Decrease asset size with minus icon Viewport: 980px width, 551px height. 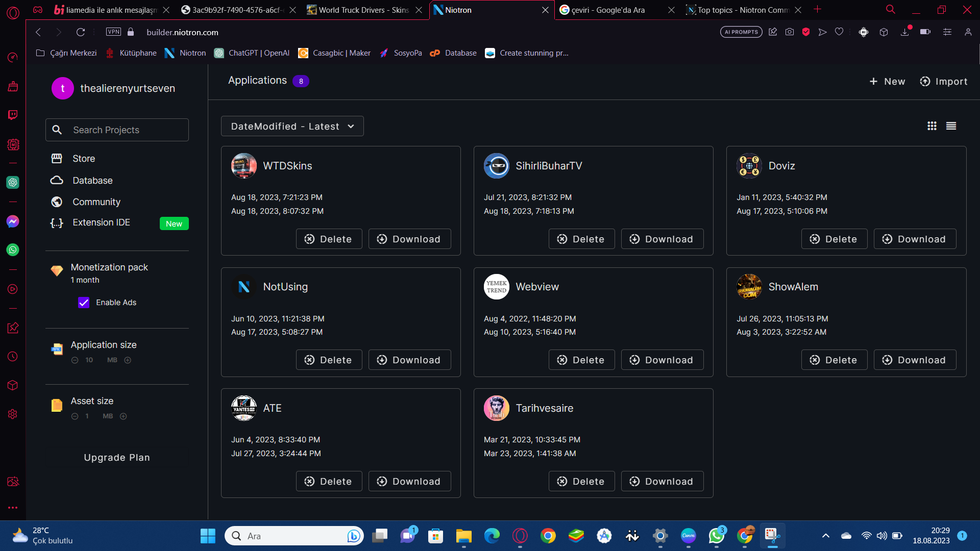point(75,416)
